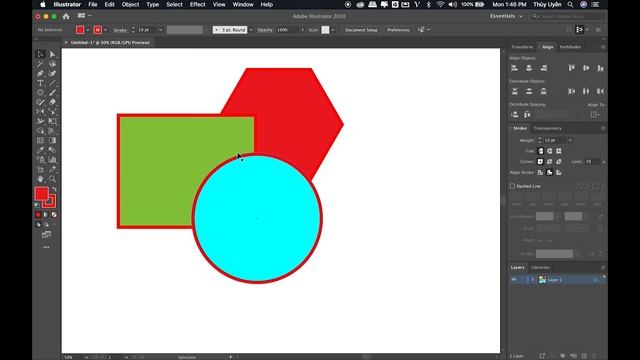The width and height of the screenshot is (640, 360).
Task: Select the Magic Wand tool
Action: coord(40,64)
